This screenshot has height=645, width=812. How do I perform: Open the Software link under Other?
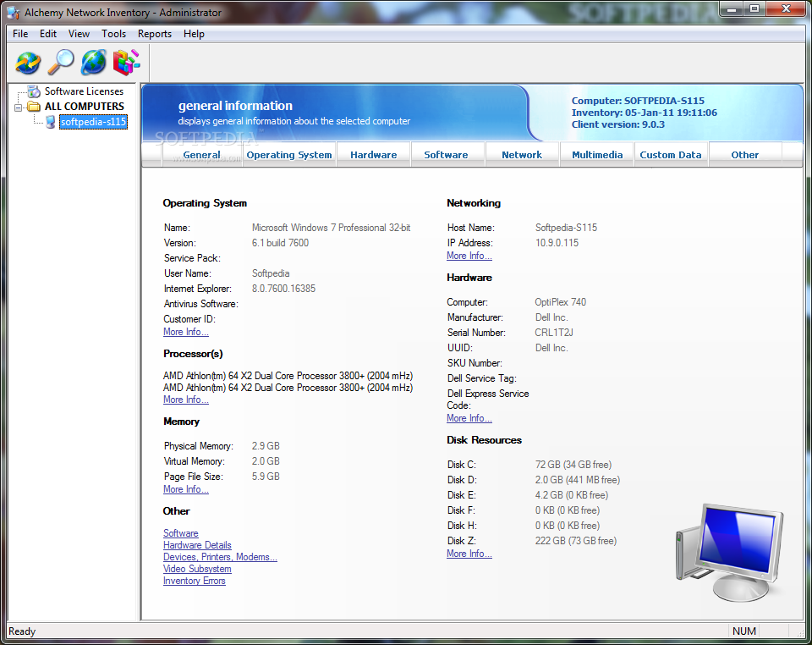pyautogui.click(x=181, y=533)
